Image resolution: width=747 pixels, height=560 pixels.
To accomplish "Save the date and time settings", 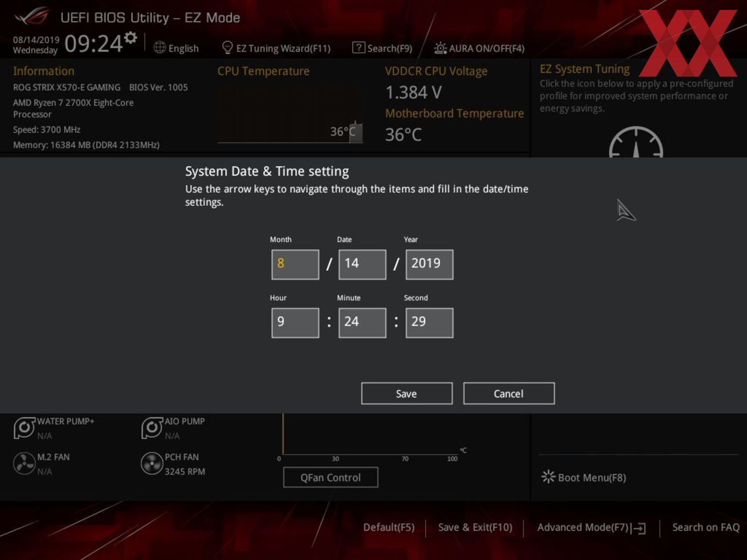I will (x=407, y=394).
